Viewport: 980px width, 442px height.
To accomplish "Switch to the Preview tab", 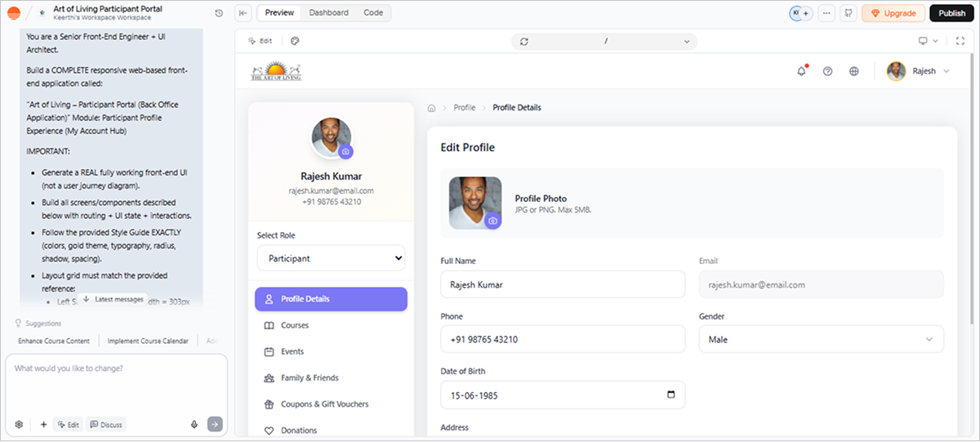I will tap(279, 13).
